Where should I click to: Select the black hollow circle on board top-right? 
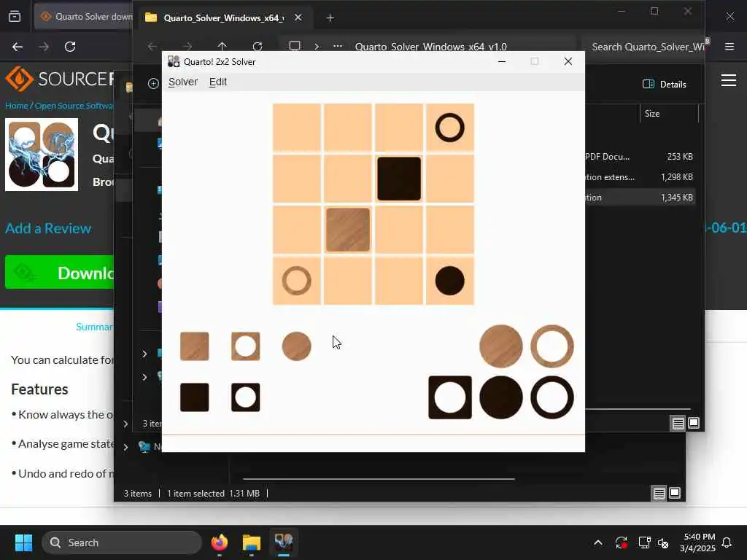pos(449,128)
